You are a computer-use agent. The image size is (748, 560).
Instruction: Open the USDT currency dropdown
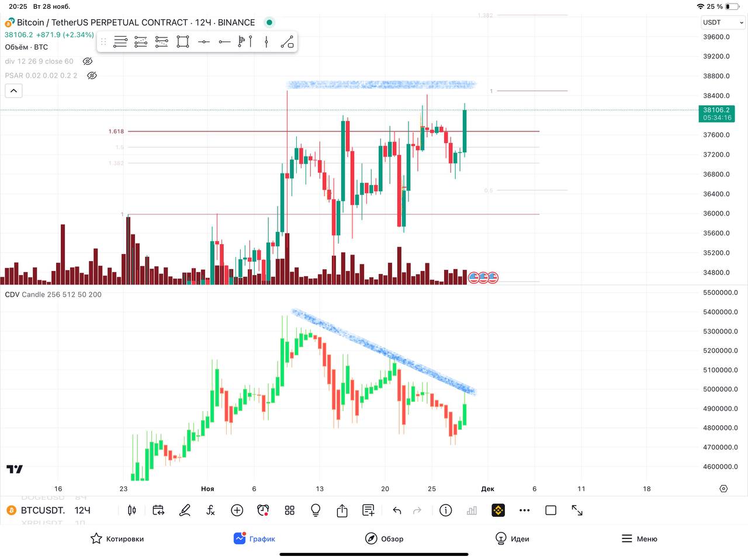pos(723,22)
